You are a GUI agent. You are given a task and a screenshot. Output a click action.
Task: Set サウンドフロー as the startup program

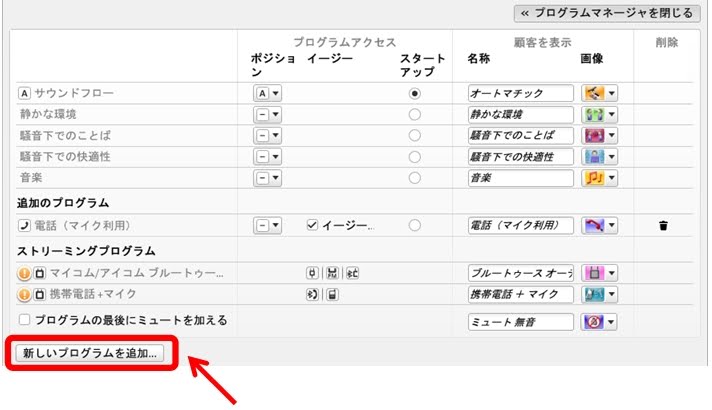coord(414,93)
